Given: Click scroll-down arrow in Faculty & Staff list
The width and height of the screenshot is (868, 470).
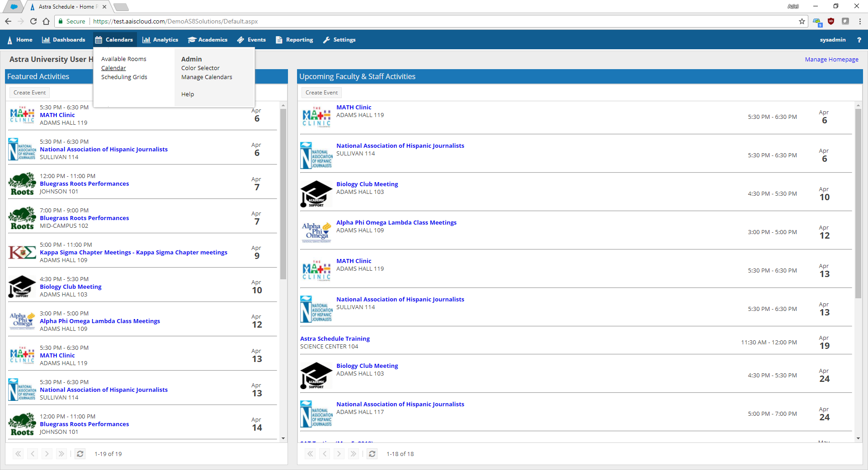Looking at the screenshot, I should 858,438.
